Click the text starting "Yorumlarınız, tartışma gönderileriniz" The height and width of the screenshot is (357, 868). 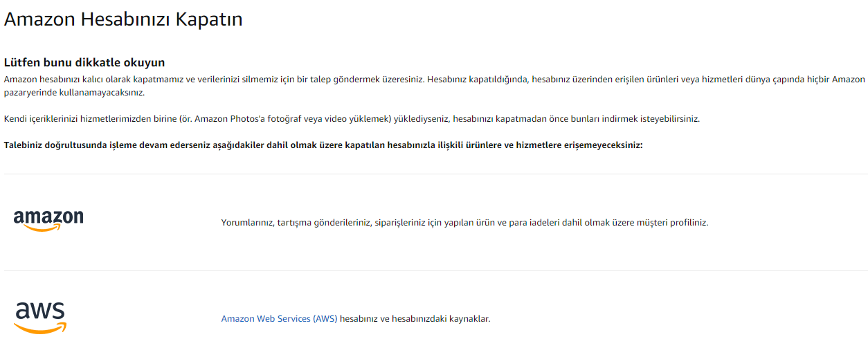tap(464, 223)
